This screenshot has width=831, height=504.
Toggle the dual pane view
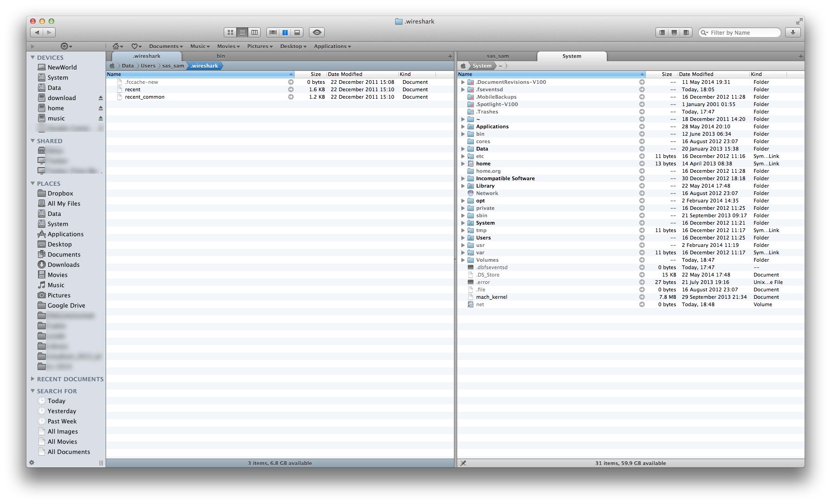(285, 32)
